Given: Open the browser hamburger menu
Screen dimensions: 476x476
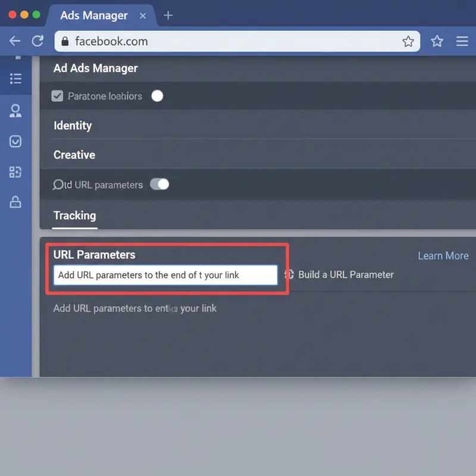Looking at the screenshot, I should coord(462,42).
